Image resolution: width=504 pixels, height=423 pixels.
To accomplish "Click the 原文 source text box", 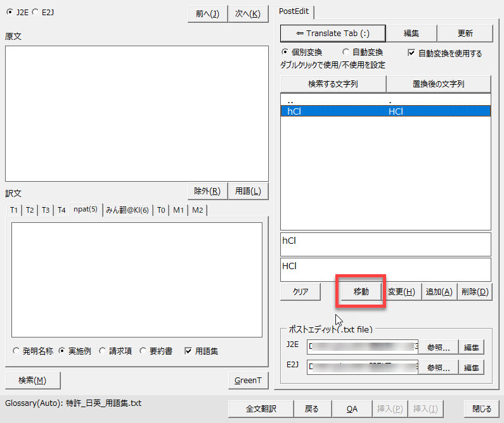I will tap(136, 114).
